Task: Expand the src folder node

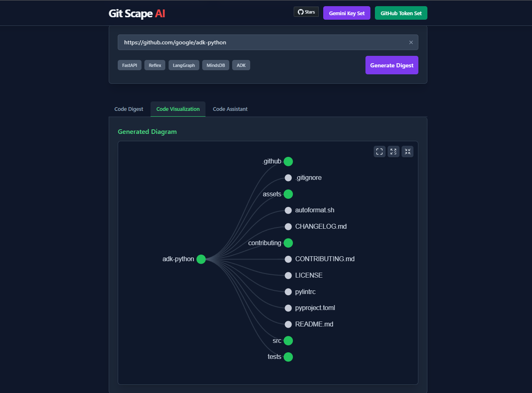Action: [x=288, y=340]
